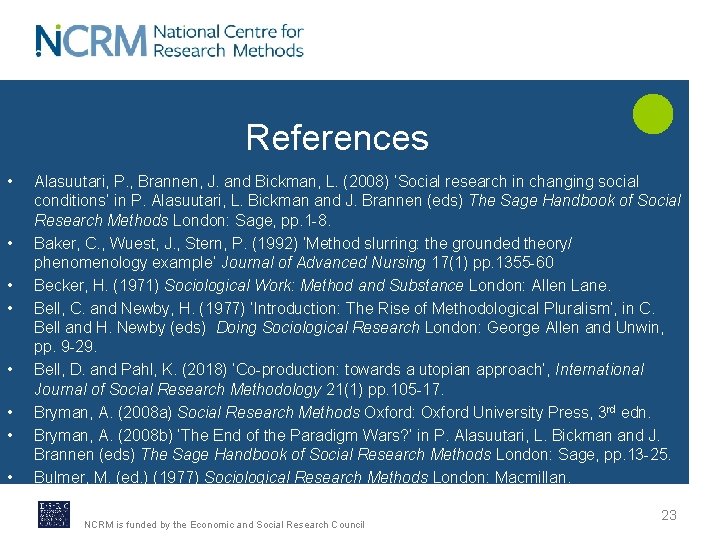Click the green circle on the slide
Image resolution: width=720 pixels, height=540 pixels.
(x=652, y=114)
